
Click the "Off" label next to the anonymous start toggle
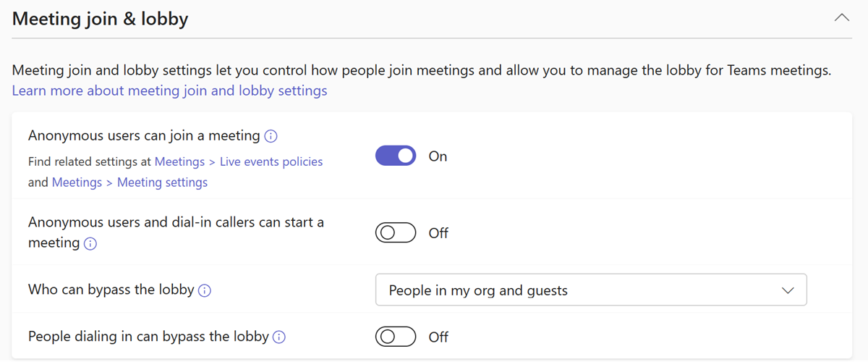click(x=438, y=233)
